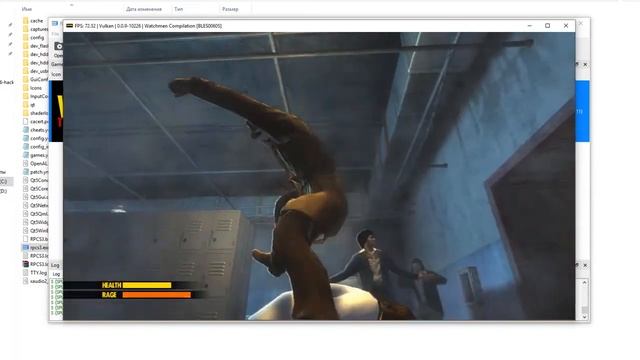The image size is (640, 360).
Task: Sort by the Тип column header
Action: pos(178,9)
